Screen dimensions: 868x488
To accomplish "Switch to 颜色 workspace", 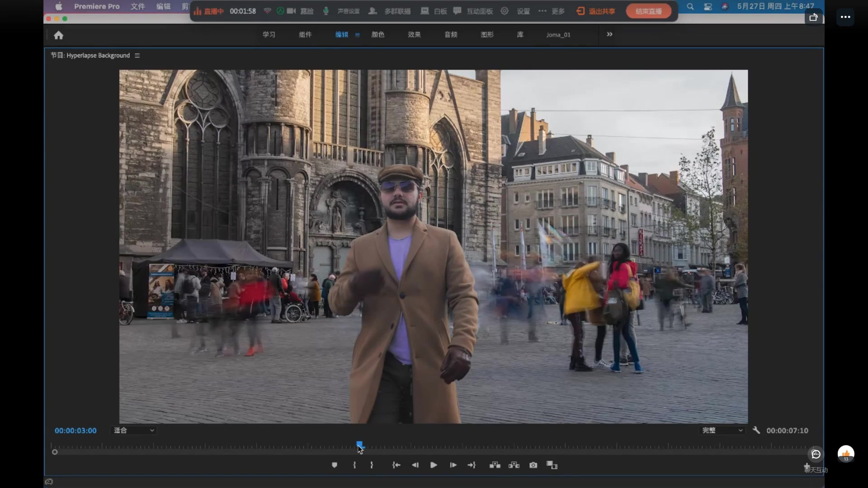I will [x=378, y=35].
